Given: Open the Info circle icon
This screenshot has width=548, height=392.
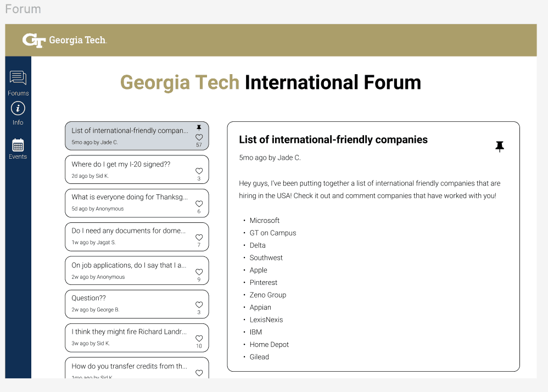Looking at the screenshot, I should coord(18,108).
